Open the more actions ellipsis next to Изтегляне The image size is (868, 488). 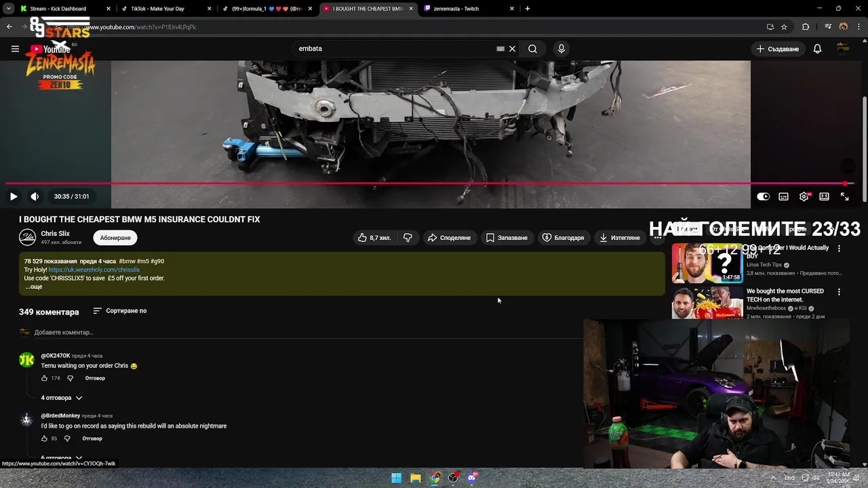[x=657, y=238]
